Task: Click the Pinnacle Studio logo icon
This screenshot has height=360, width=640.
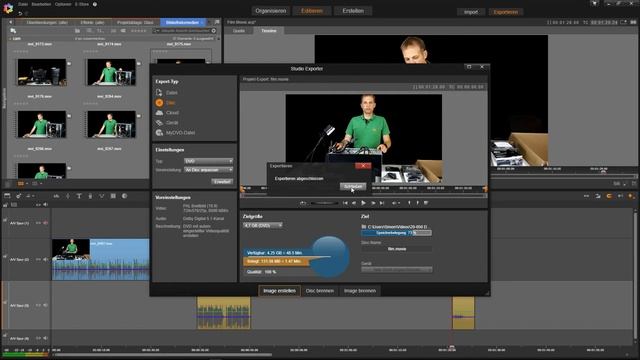Action: click(x=8, y=8)
